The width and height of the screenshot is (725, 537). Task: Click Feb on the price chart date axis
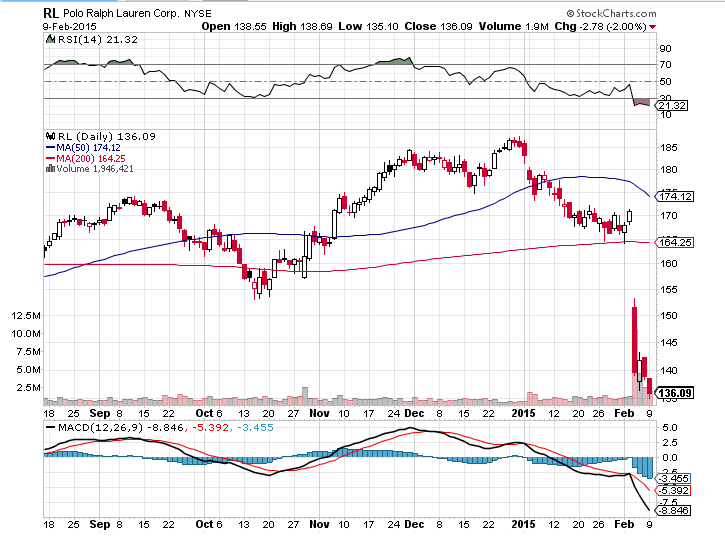pos(624,413)
